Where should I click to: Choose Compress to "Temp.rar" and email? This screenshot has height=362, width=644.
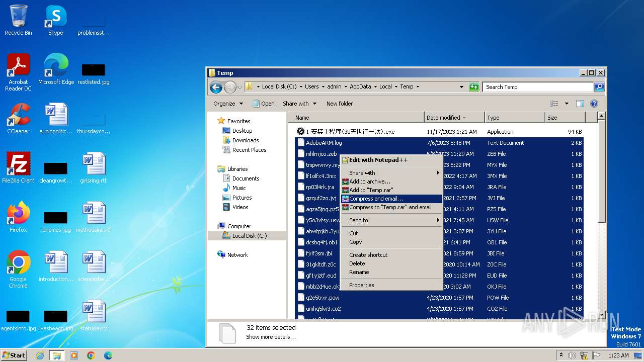(x=391, y=207)
